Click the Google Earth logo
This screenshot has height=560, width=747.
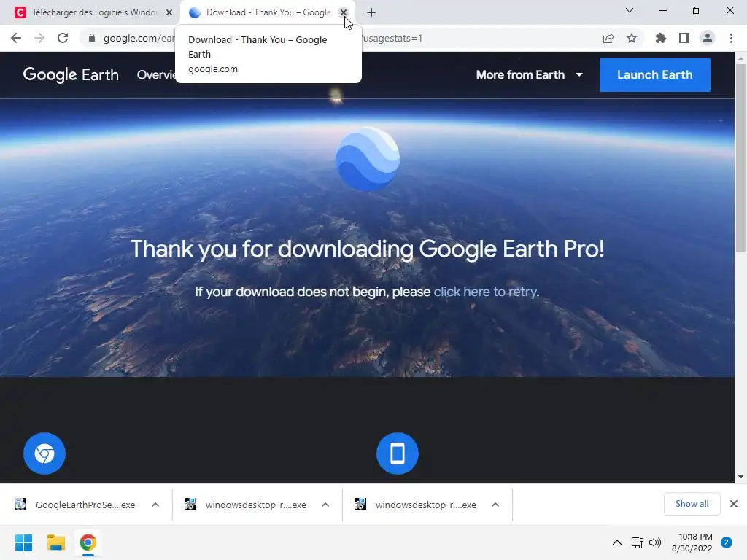tap(71, 75)
